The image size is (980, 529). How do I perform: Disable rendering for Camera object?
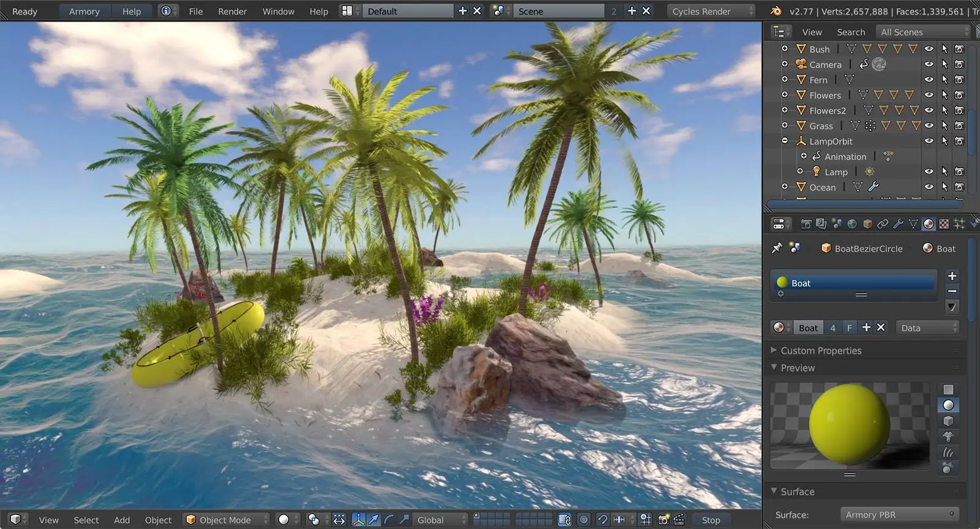tap(959, 64)
